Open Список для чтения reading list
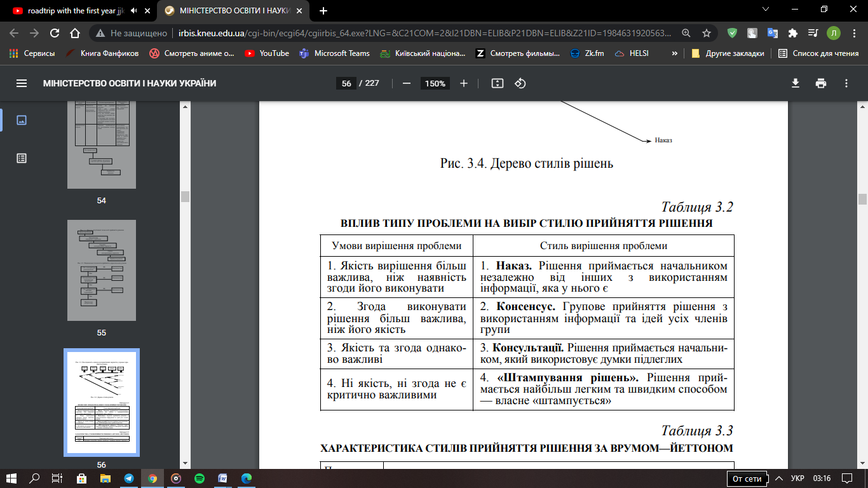This screenshot has height=488, width=868. pos(818,53)
